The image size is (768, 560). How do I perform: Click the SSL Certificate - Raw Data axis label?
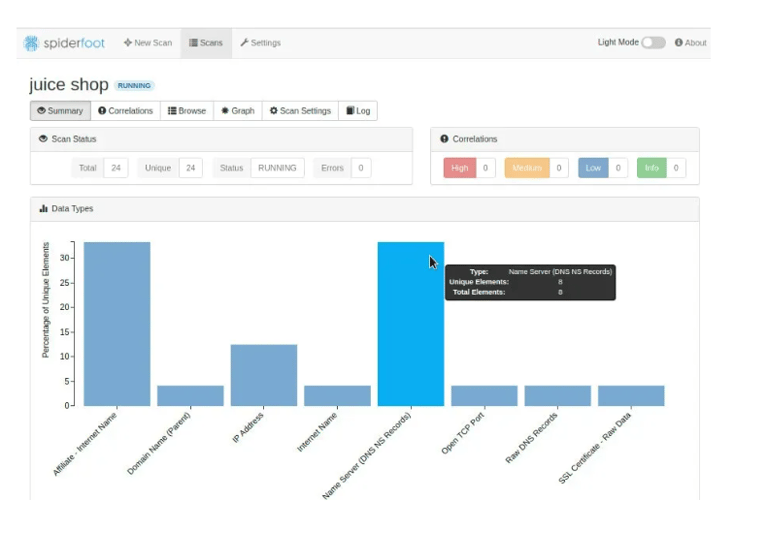pos(595,448)
